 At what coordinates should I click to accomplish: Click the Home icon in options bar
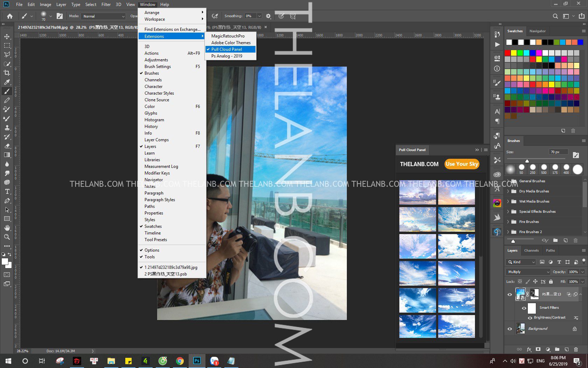click(x=10, y=16)
